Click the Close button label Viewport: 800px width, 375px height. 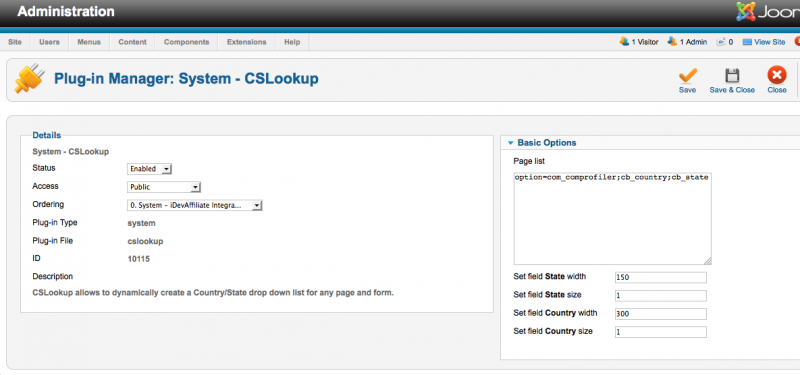click(777, 90)
